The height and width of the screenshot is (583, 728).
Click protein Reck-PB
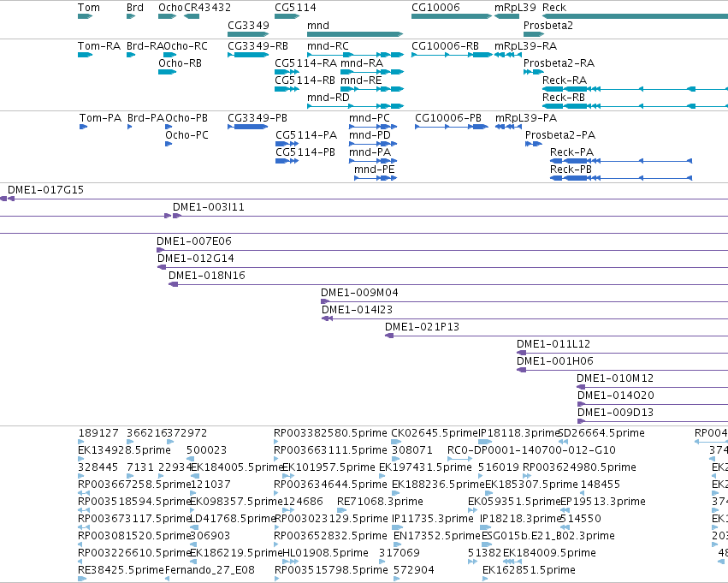(621, 178)
